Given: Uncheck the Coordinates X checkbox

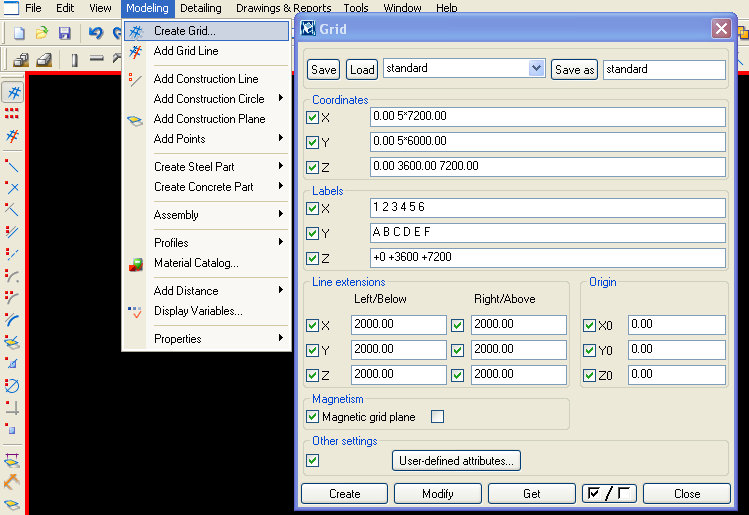Looking at the screenshot, I should (312, 118).
